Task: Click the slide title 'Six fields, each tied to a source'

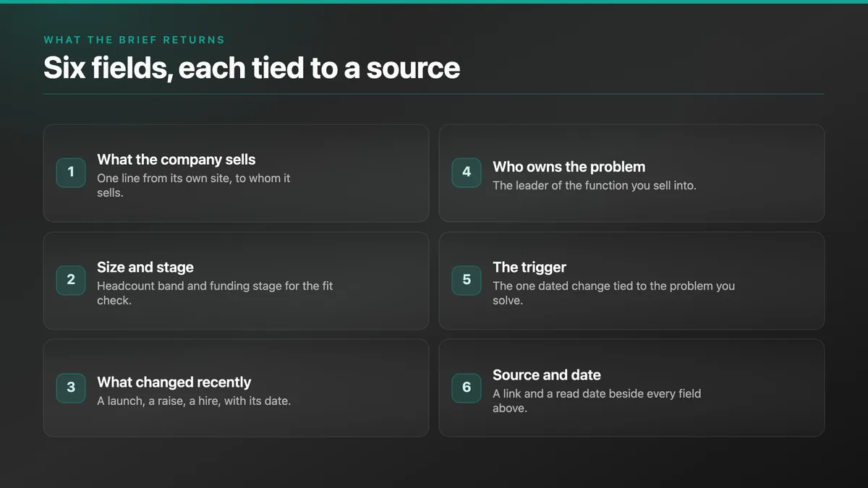Action: [x=252, y=68]
